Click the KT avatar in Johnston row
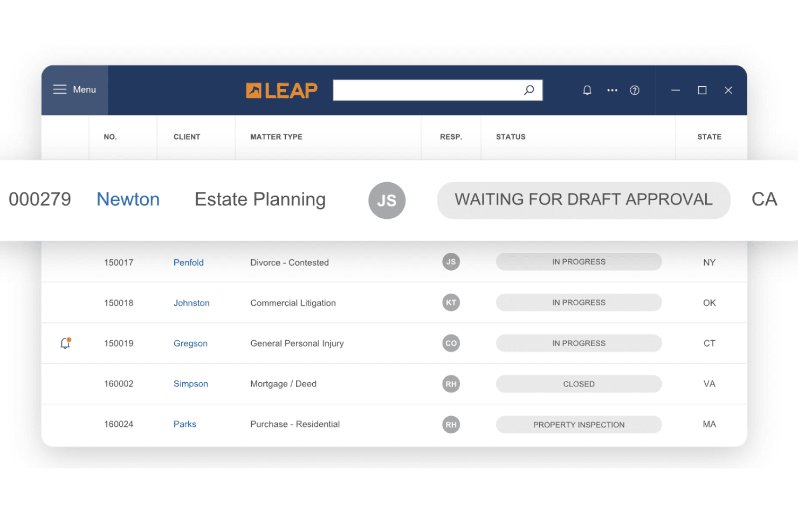 pos(451,302)
